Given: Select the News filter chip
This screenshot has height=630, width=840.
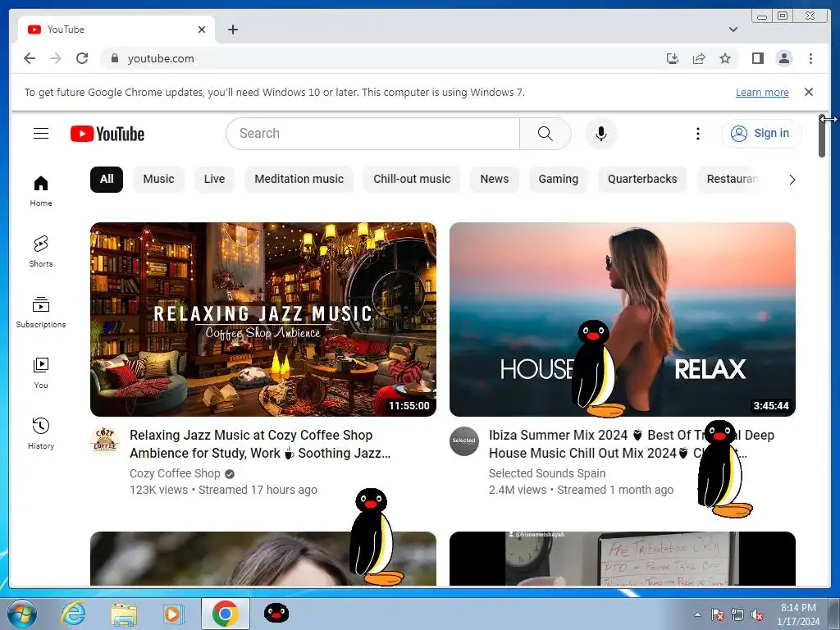Looking at the screenshot, I should click(x=495, y=179).
